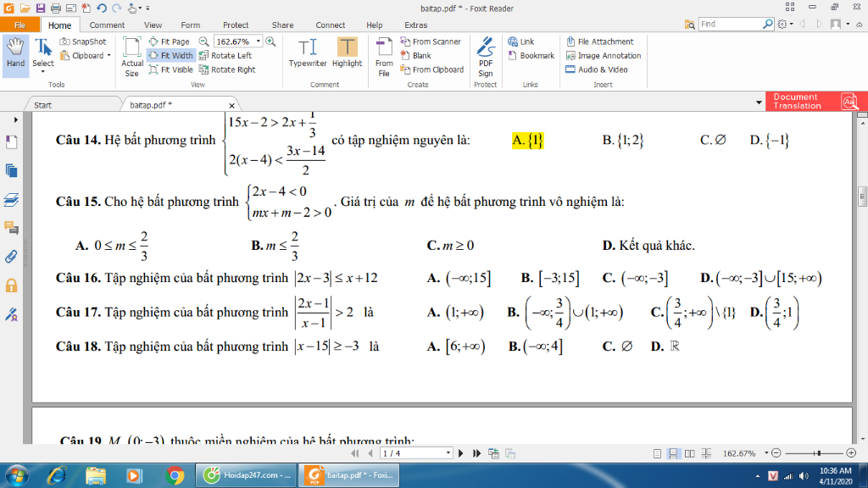Create PDF From File

tap(384, 57)
